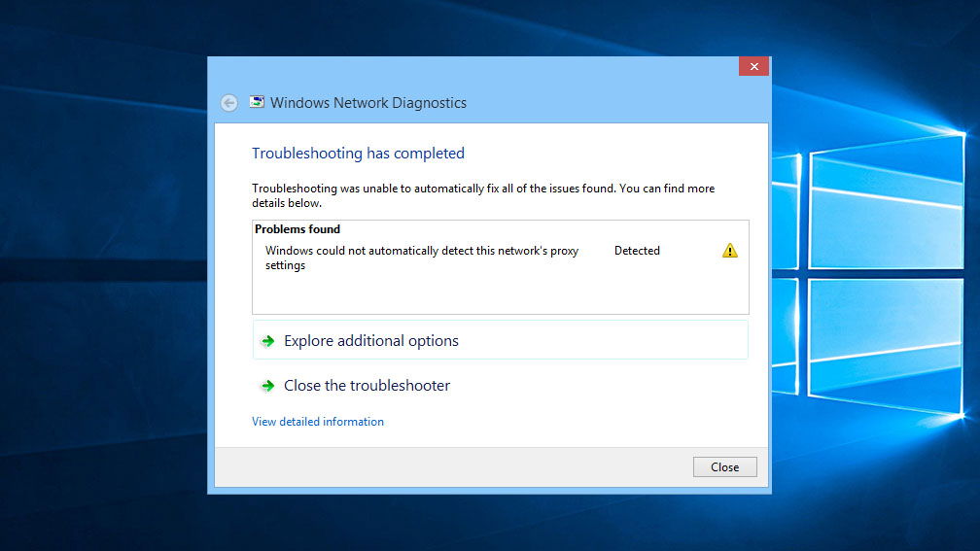Viewport: 980px width, 551px height.
Task: Click the yellow warning triangle icon
Action: click(730, 251)
